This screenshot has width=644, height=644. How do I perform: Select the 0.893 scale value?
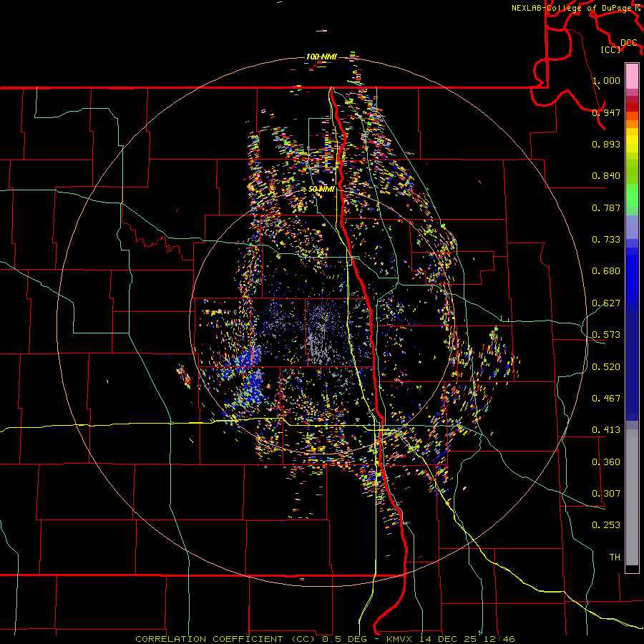click(606, 144)
